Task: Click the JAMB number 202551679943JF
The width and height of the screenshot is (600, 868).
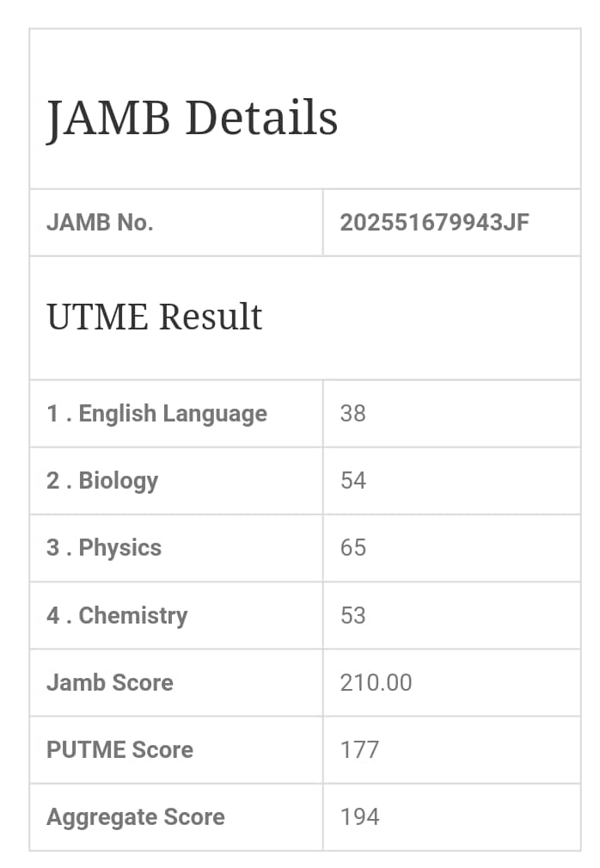Action: pyautogui.click(x=434, y=223)
